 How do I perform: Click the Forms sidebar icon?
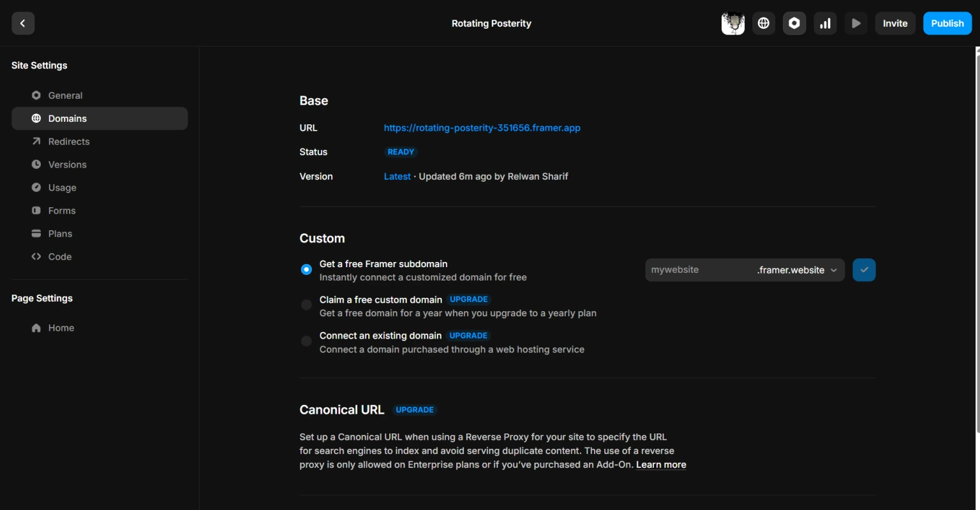[36, 210]
